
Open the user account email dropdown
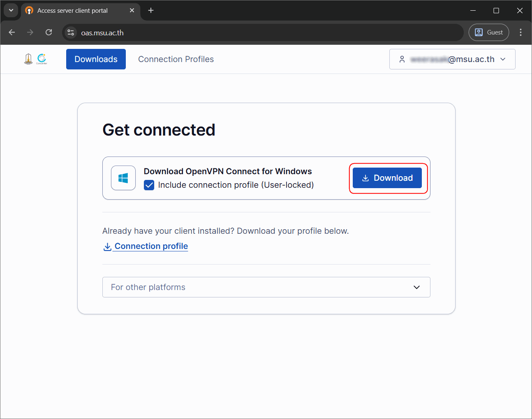452,59
